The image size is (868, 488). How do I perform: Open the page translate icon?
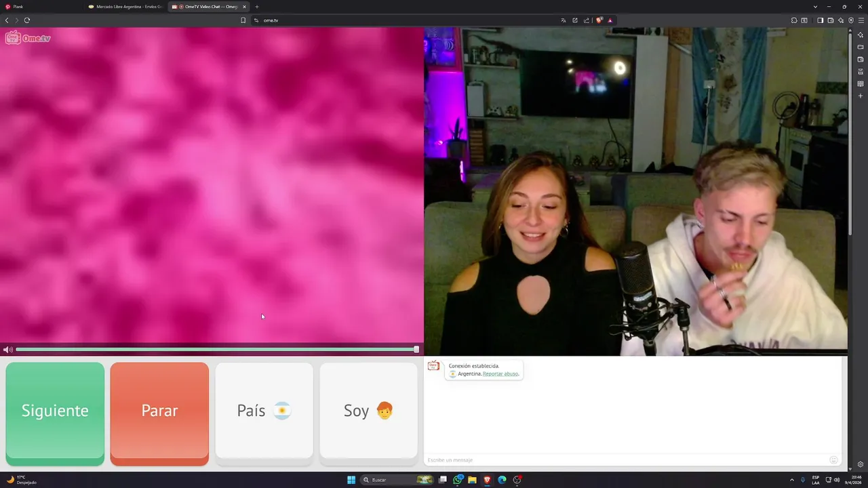pyautogui.click(x=564, y=20)
